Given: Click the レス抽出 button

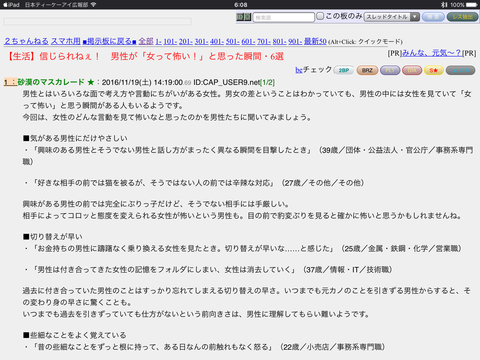Looking at the screenshot, I should click(462, 17).
